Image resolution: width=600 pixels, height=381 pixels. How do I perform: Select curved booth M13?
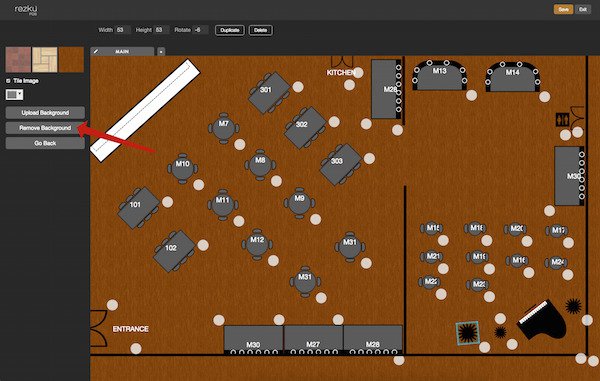[439, 75]
